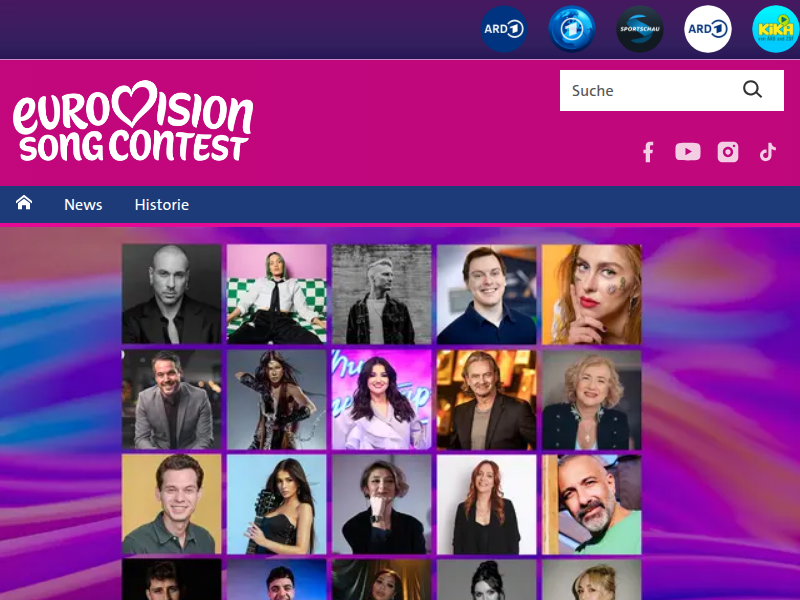This screenshot has height=600, width=800.
Task: Visit the Facebook page icon
Action: [648, 152]
